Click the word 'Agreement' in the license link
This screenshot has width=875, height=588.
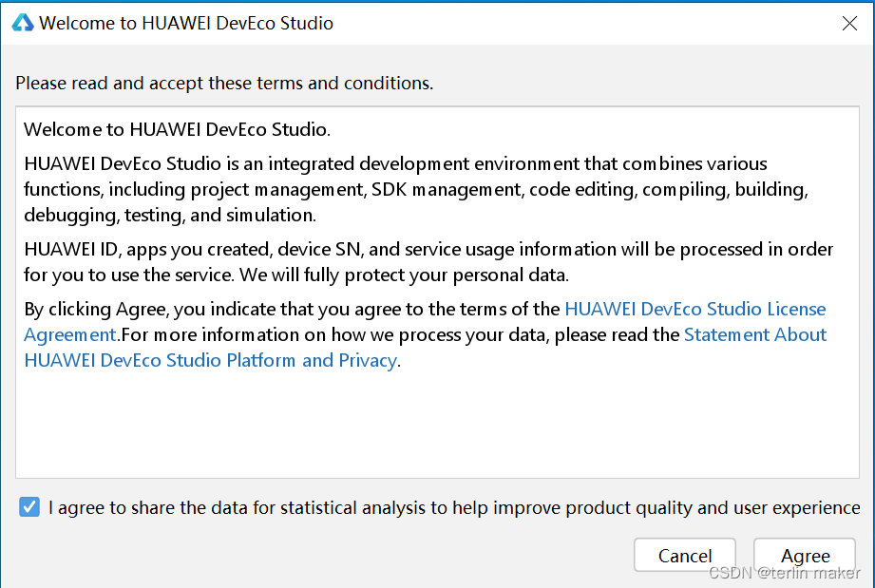pyautogui.click(x=69, y=334)
